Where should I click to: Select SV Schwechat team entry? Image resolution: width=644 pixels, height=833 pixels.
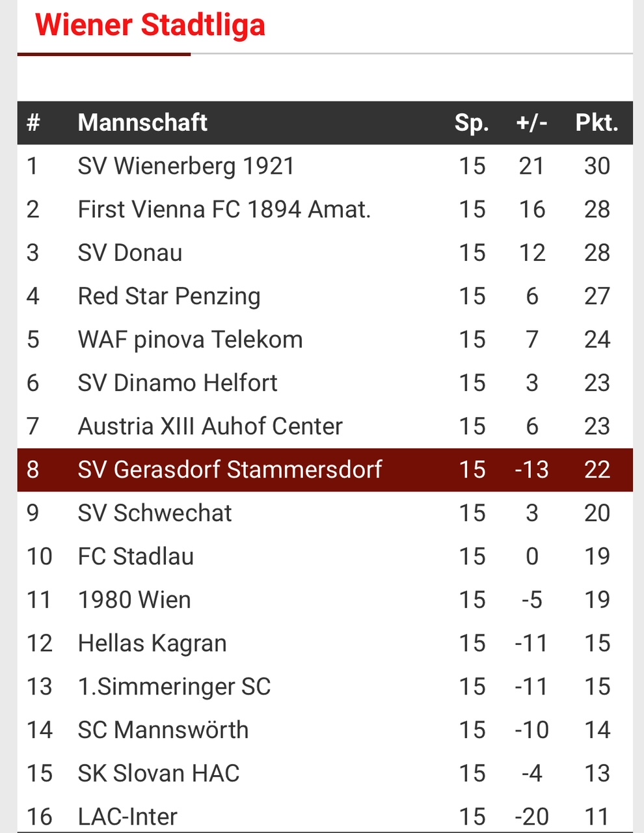pyautogui.click(x=325, y=513)
